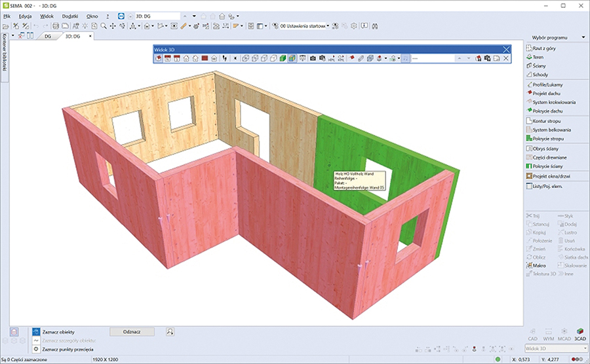
Task: Click the magnifier zoom tool icon
Action: pos(104,26)
